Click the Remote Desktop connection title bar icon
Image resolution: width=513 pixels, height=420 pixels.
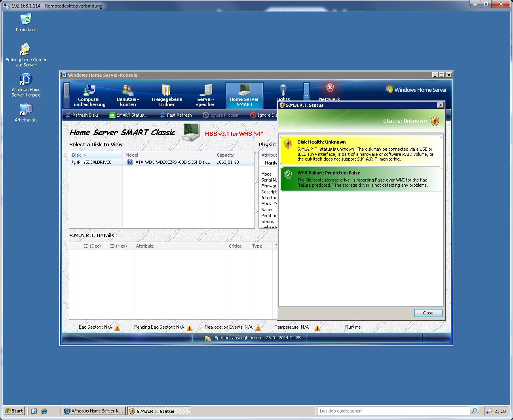[6, 6]
